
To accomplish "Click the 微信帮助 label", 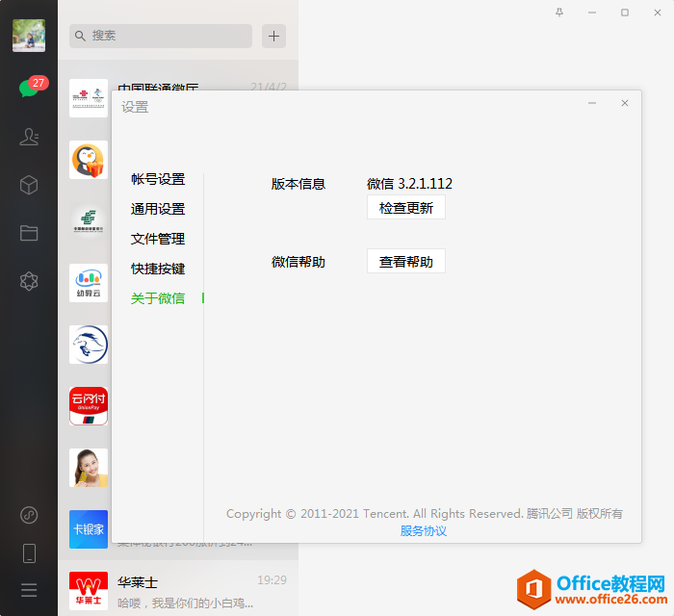I will [x=298, y=262].
